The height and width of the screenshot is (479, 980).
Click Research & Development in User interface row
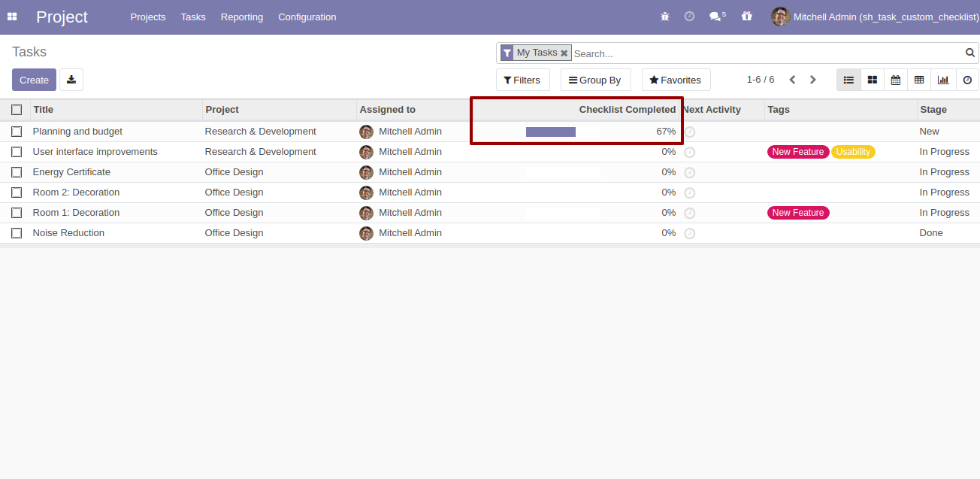[261, 152]
